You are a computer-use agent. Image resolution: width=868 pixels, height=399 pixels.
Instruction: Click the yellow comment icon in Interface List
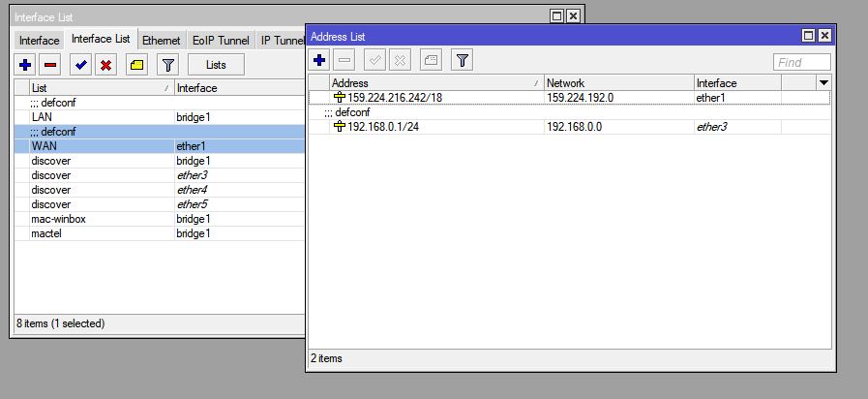136,65
